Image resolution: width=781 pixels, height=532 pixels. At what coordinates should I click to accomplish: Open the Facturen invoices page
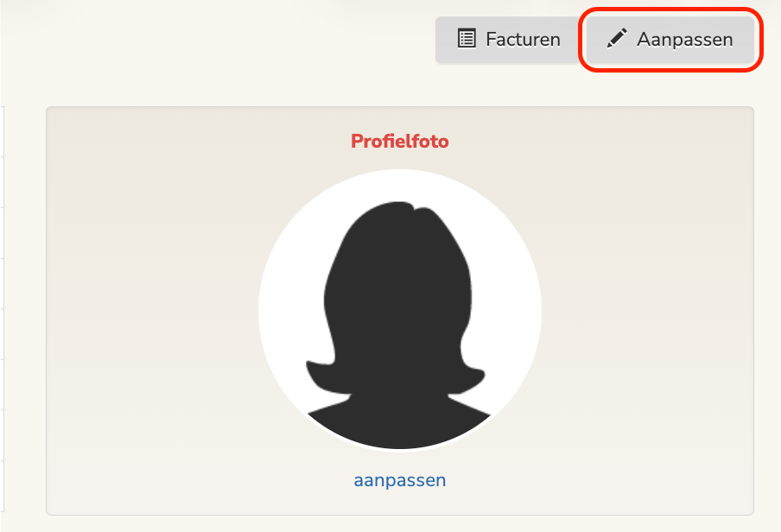(508, 40)
